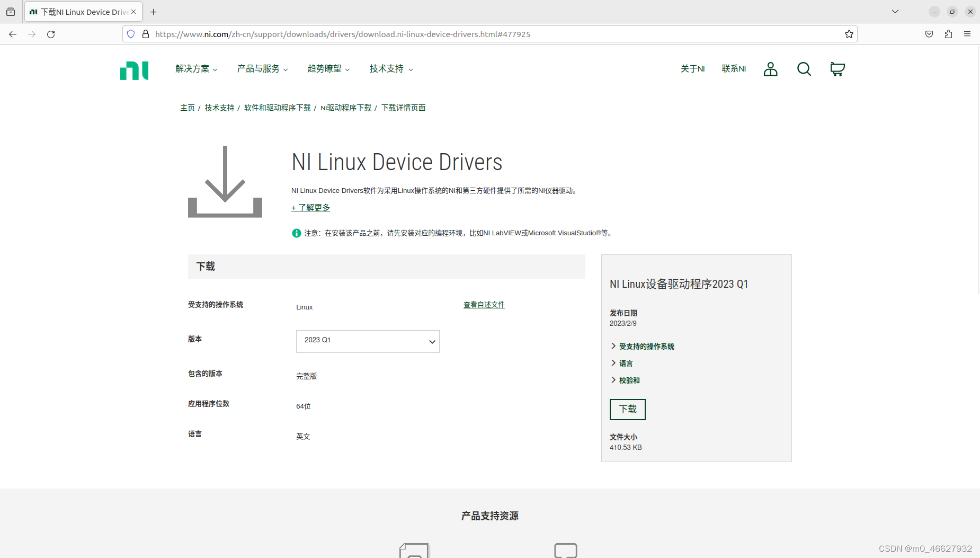
Task: Click the large download arrow graphic
Action: pyautogui.click(x=225, y=181)
